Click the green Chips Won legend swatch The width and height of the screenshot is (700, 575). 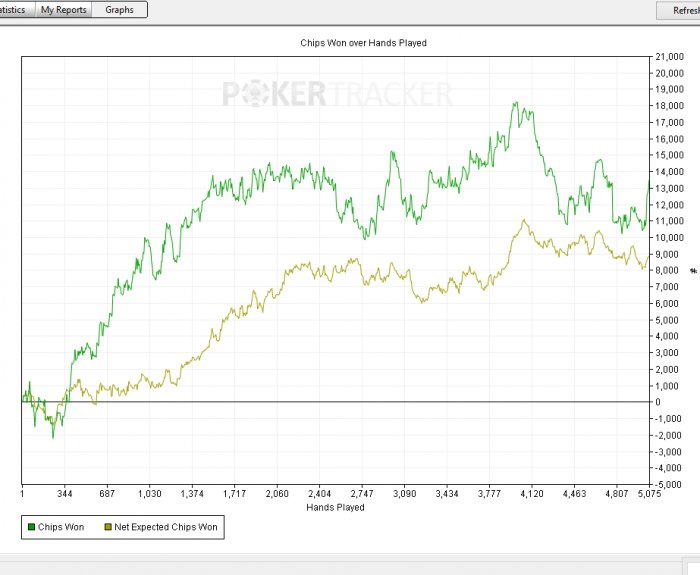[31, 527]
